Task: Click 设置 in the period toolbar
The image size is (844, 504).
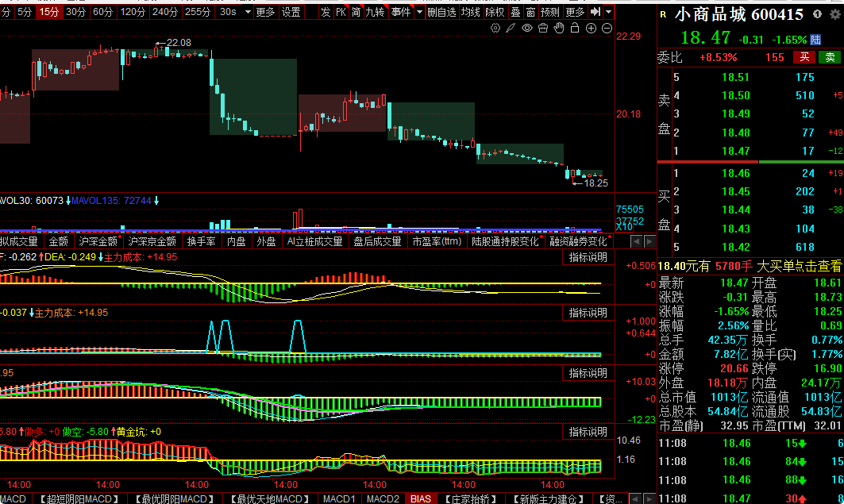Action: [291, 11]
